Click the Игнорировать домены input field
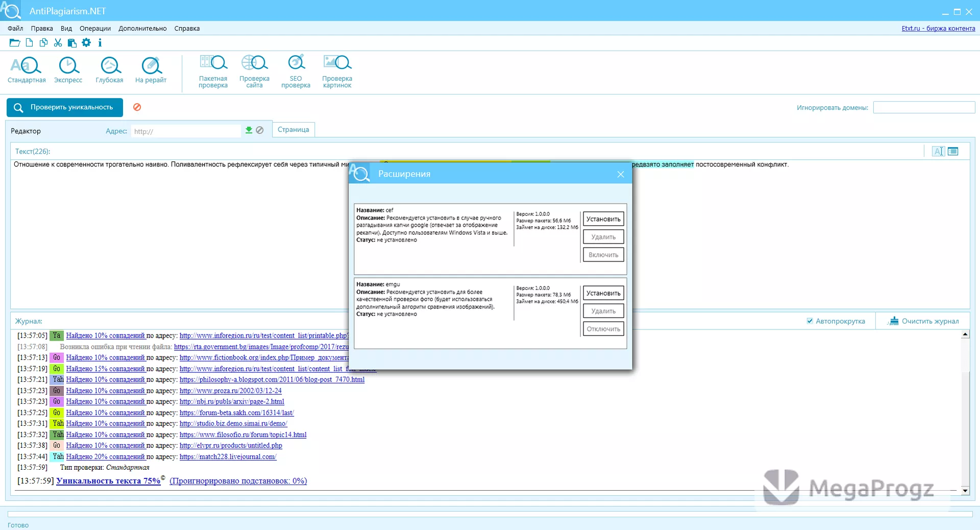The image size is (980, 530). [x=924, y=107]
